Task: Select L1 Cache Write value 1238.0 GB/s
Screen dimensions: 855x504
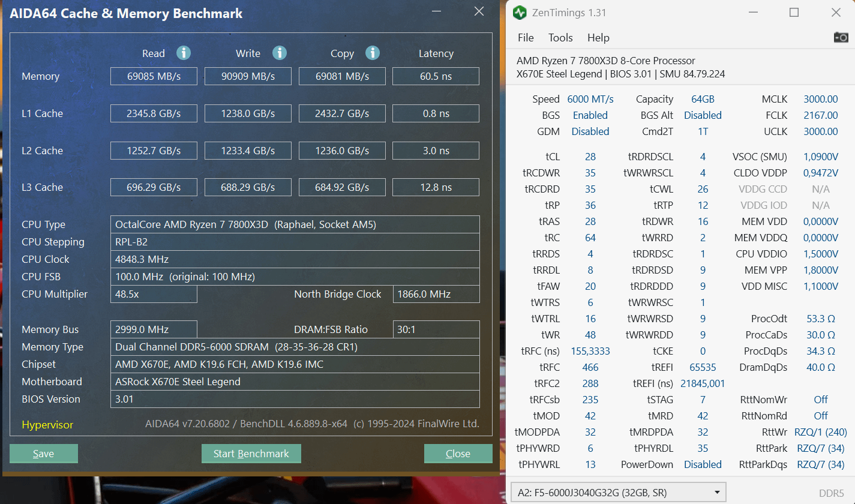Action: [x=248, y=113]
